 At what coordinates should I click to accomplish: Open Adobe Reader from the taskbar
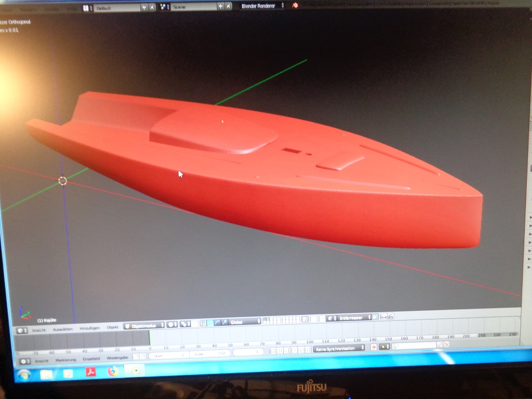(x=91, y=372)
